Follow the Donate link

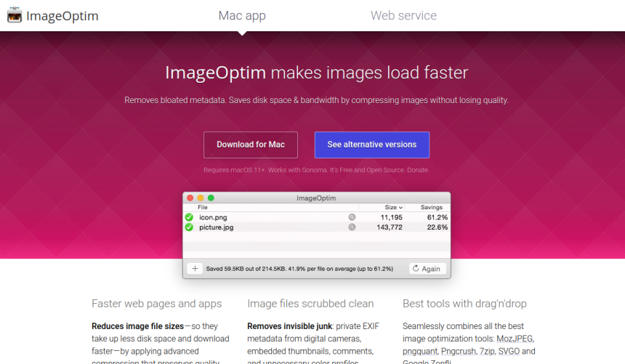pyautogui.click(x=417, y=170)
